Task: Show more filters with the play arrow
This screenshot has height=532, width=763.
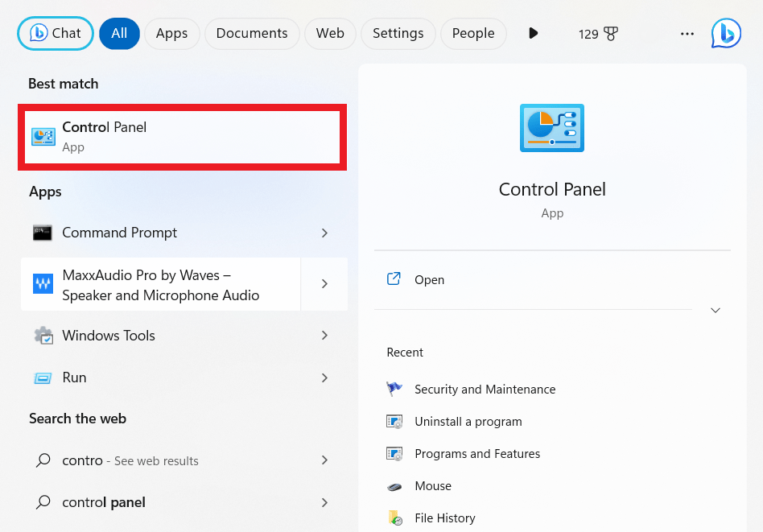Action: pyautogui.click(x=534, y=33)
